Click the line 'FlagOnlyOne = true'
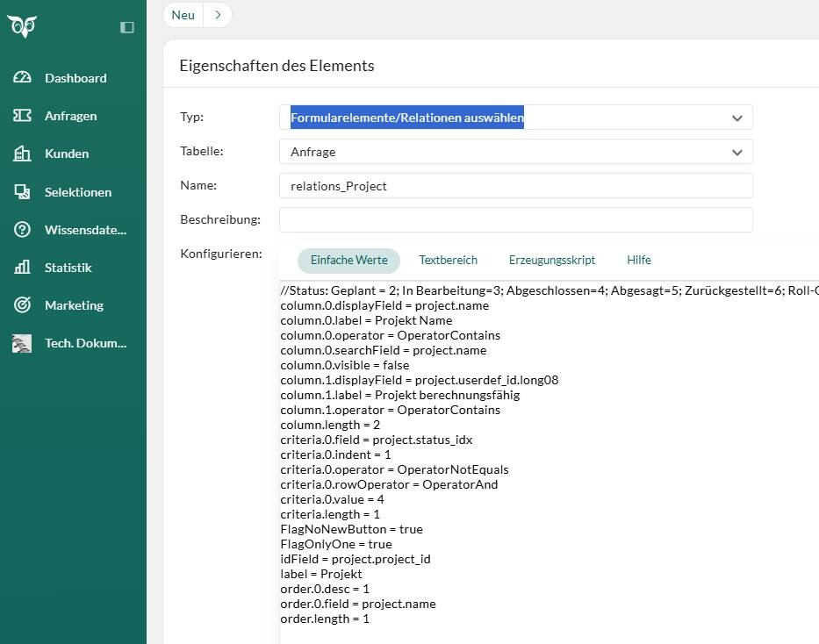819x644 pixels. click(x=336, y=544)
